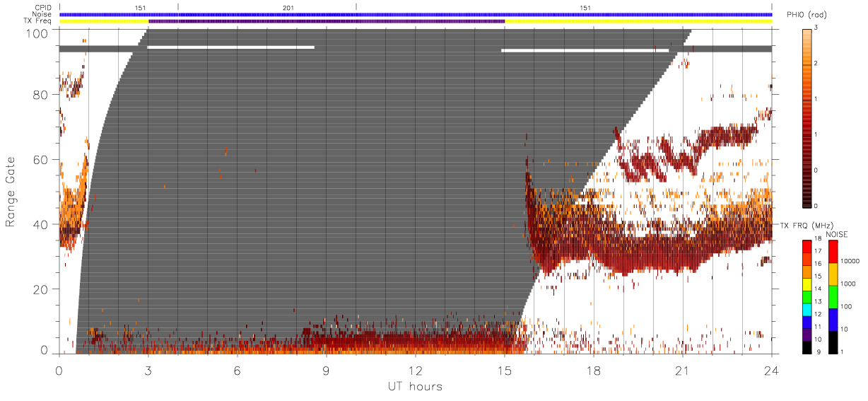Click TX FRQ legend value "16"
The width and height of the screenshot is (868, 401).
click(819, 264)
